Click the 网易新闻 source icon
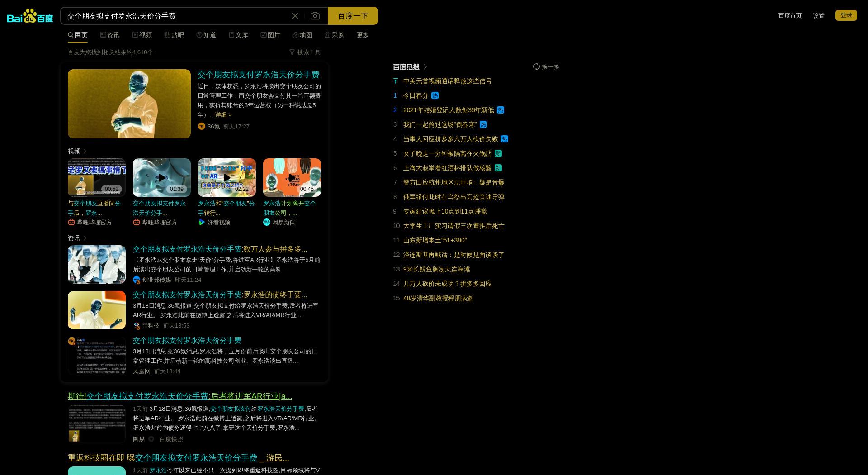The width and height of the screenshot is (868, 475). (x=267, y=222)
